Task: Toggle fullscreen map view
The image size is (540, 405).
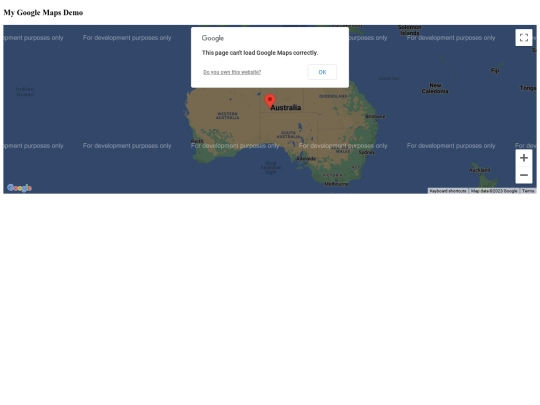Action: point(524,38)
